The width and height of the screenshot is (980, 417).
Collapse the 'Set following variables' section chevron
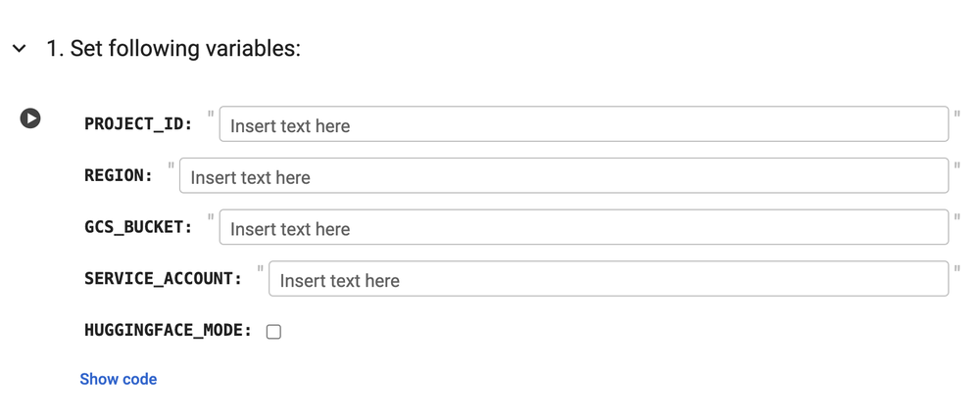20,48
